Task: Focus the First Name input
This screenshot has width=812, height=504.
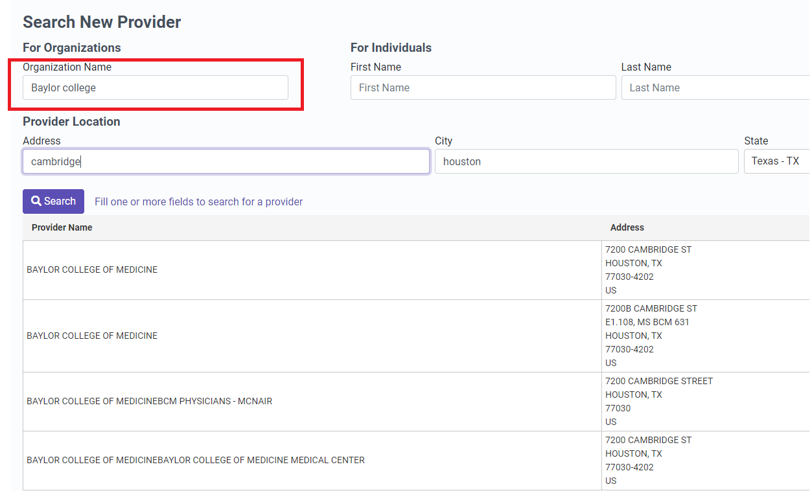Action: pos(483,87)
